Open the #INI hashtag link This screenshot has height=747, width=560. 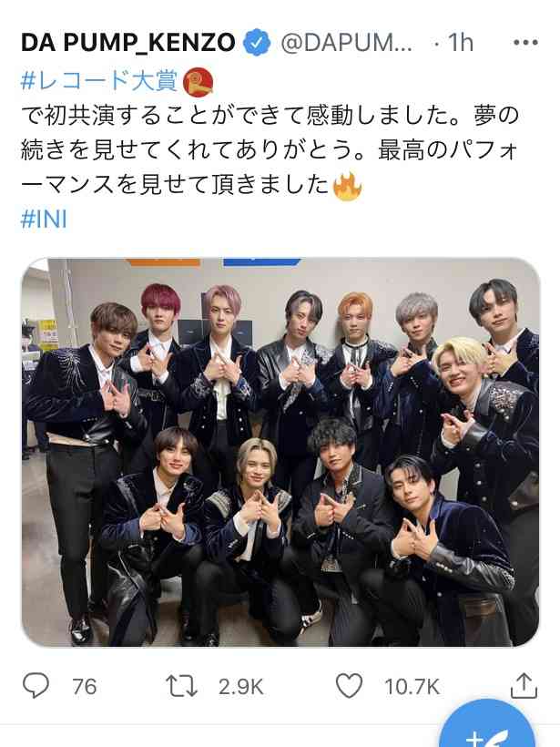pyautogui.click(x=44, y=220)
